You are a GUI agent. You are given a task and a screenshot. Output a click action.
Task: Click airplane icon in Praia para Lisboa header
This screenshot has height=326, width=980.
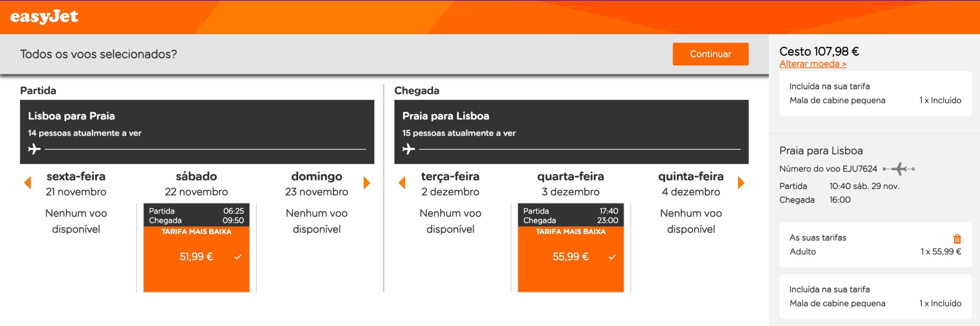click(x=409, y=148)
